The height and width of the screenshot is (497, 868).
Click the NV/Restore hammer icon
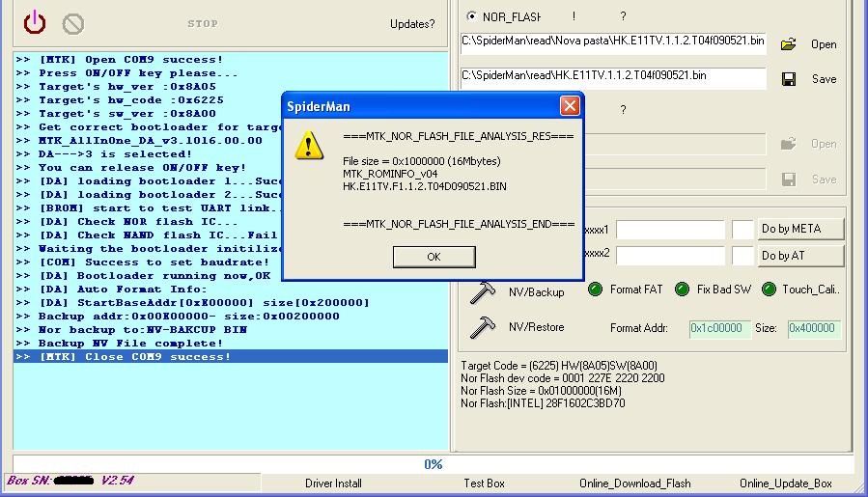click(x=482, y=327)
